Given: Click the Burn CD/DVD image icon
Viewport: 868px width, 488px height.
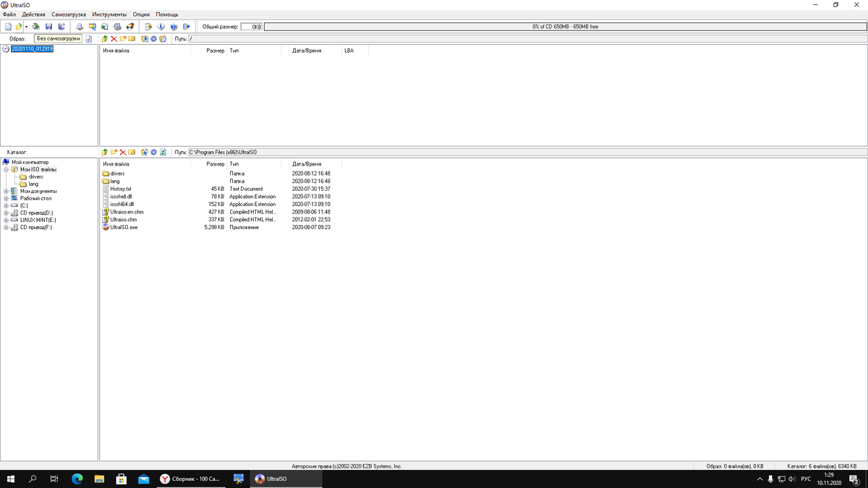Looking at the screenshot, I should click(x=129, y=27).
